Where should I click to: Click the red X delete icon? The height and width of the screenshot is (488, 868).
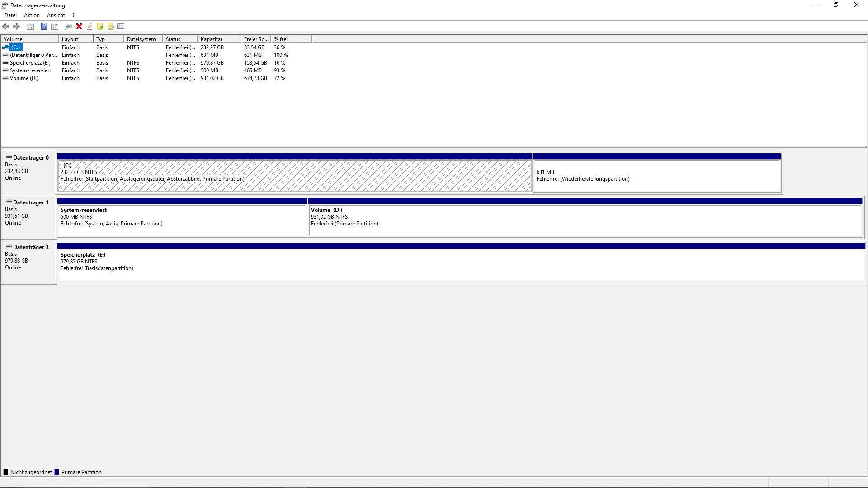79,26
